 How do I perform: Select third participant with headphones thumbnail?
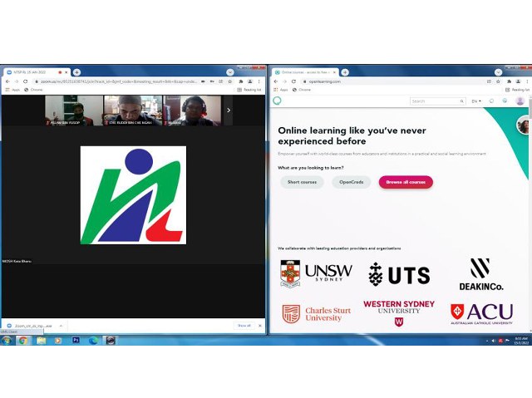pyautogui.click(x=192, y=111)
